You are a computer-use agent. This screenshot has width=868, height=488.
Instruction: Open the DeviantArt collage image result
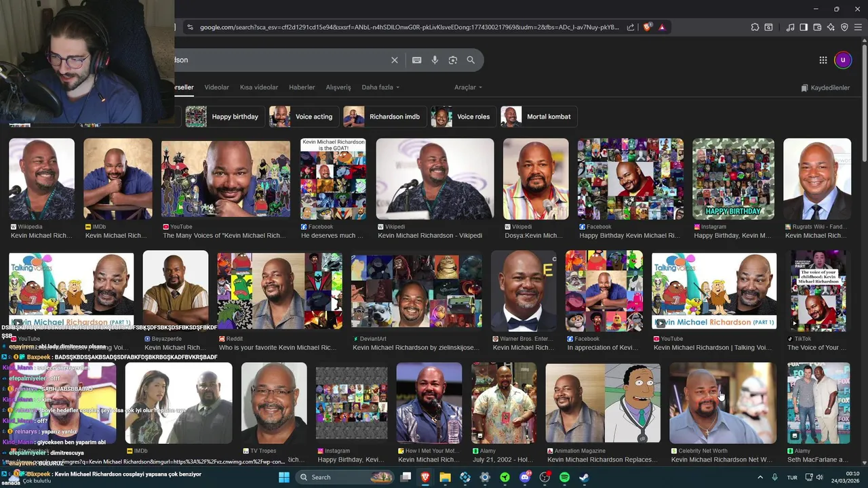(x=416, y=291)
